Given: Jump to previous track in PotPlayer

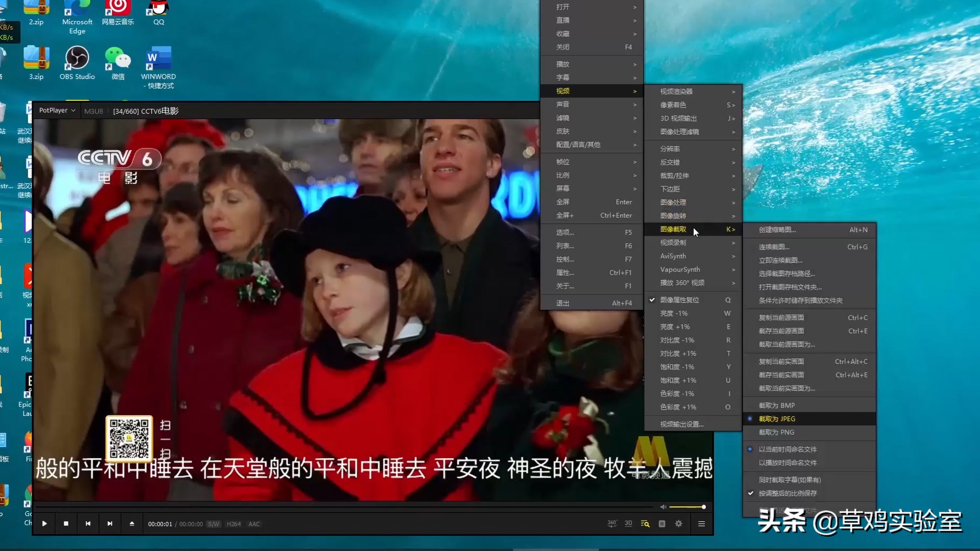Looking at the screenshot, I should coord(88,523).
